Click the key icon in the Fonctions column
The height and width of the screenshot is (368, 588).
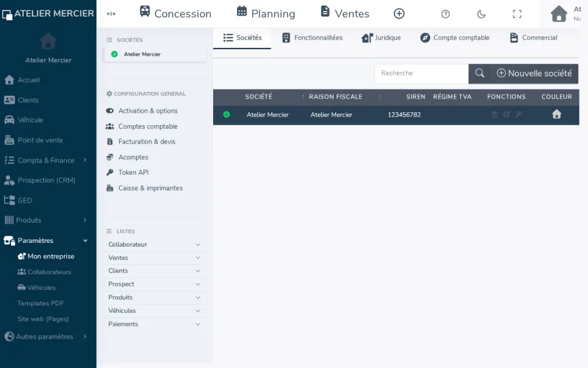tap(519, 115)
